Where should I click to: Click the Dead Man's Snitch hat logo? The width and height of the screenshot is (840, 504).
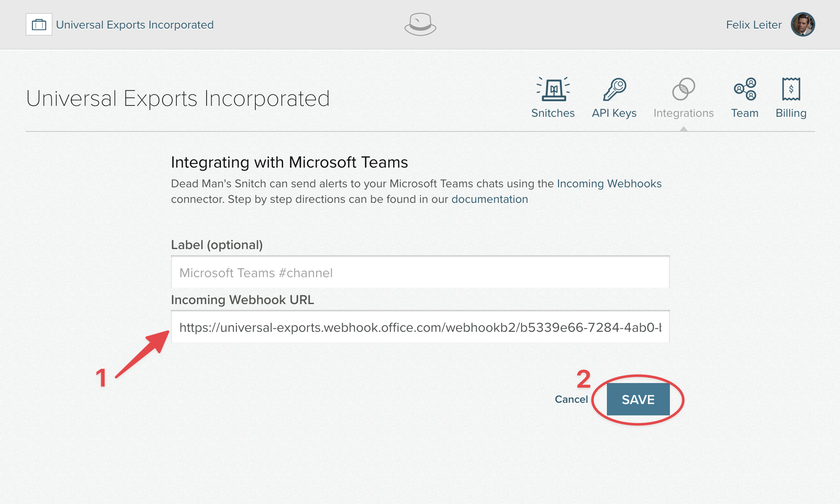tap(420, 25)
